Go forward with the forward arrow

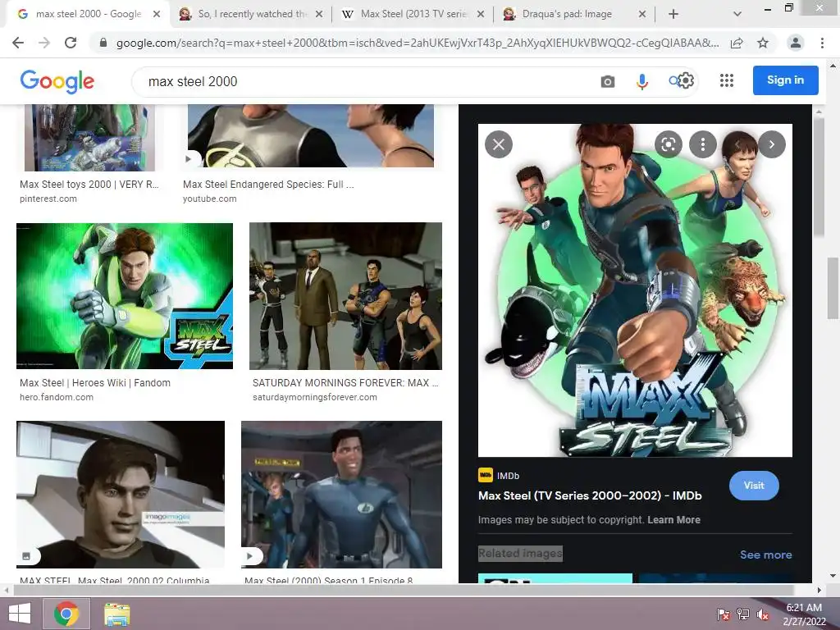[x=44, y=43]
